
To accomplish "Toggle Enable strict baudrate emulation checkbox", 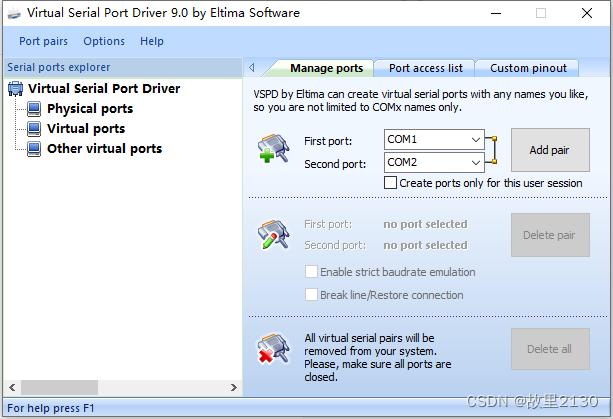I will 311,272.
